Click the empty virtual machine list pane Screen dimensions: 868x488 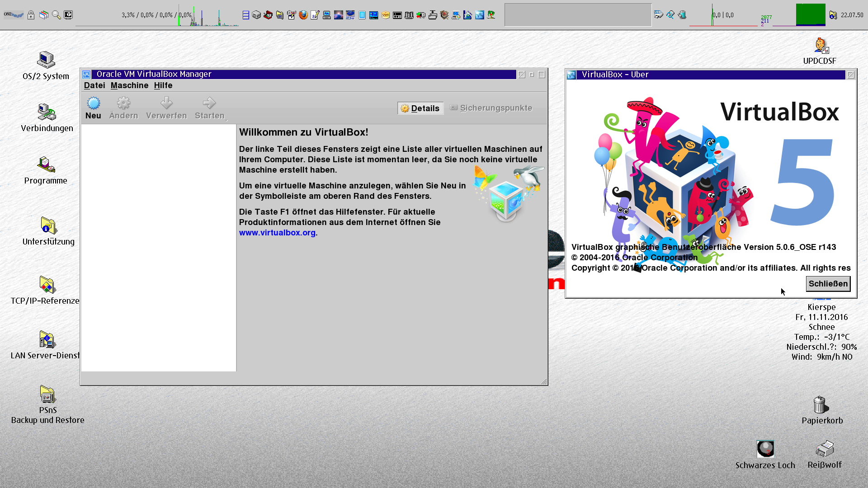(x=159, y=248)
